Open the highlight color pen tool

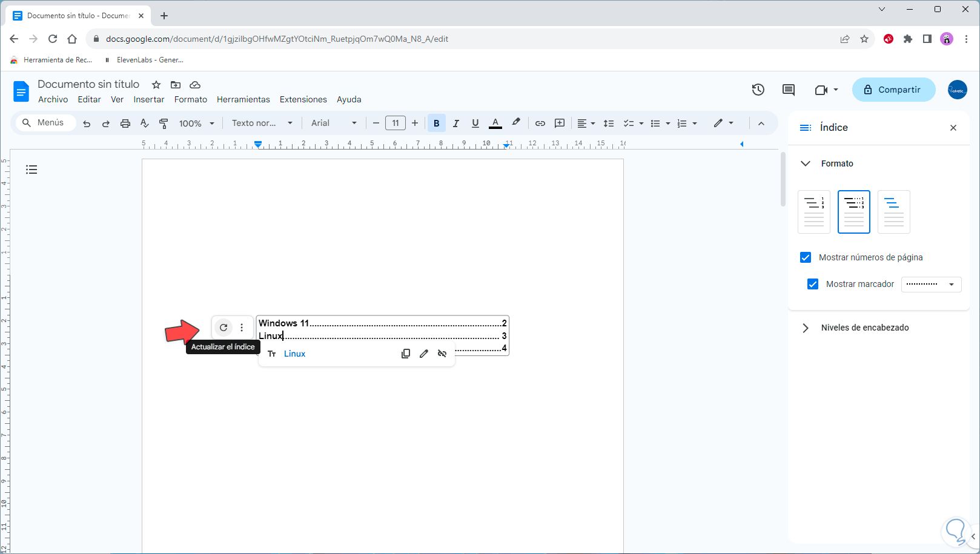click(516, 123)
